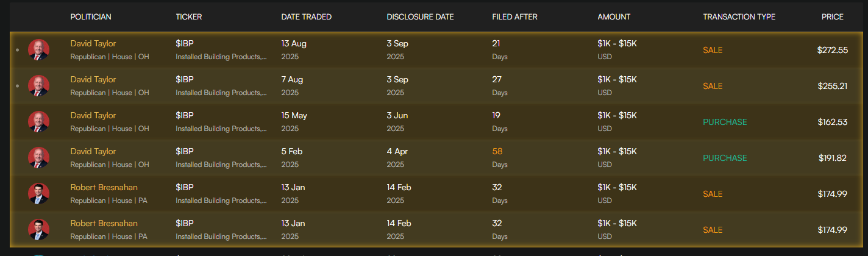Click the highlighted 58 days filed-after value
Screen dimensions: 868x256
click(497, 151)
